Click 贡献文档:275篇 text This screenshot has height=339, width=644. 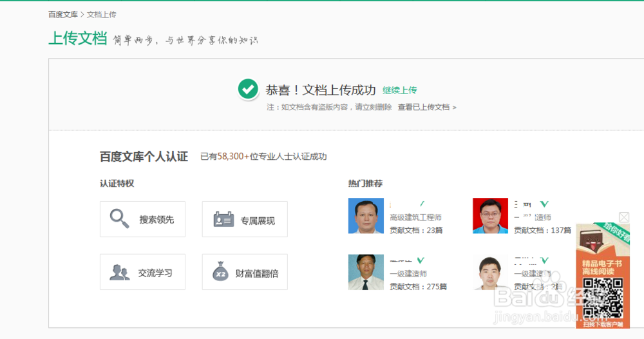[x=418, y=286]
